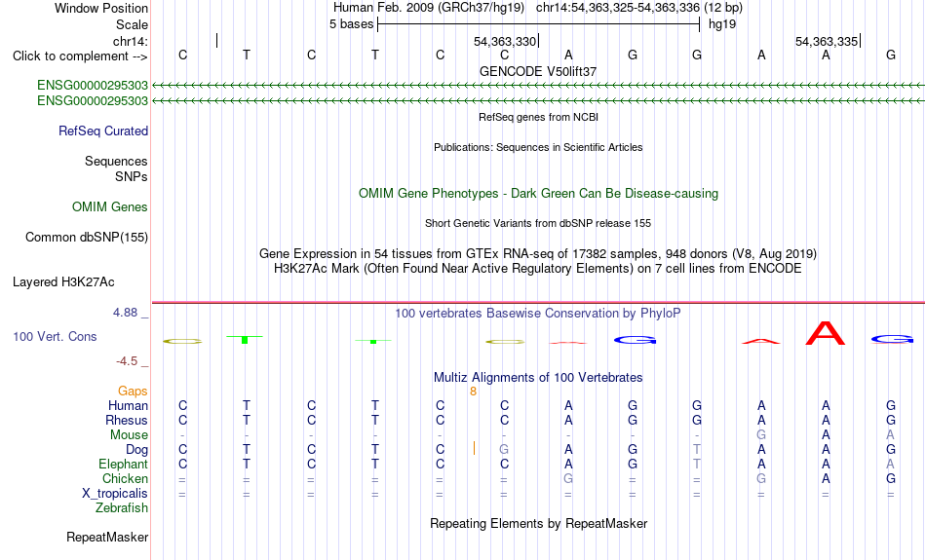
Task: Click the hg19 label beside the scale bar
Action: 722,24
